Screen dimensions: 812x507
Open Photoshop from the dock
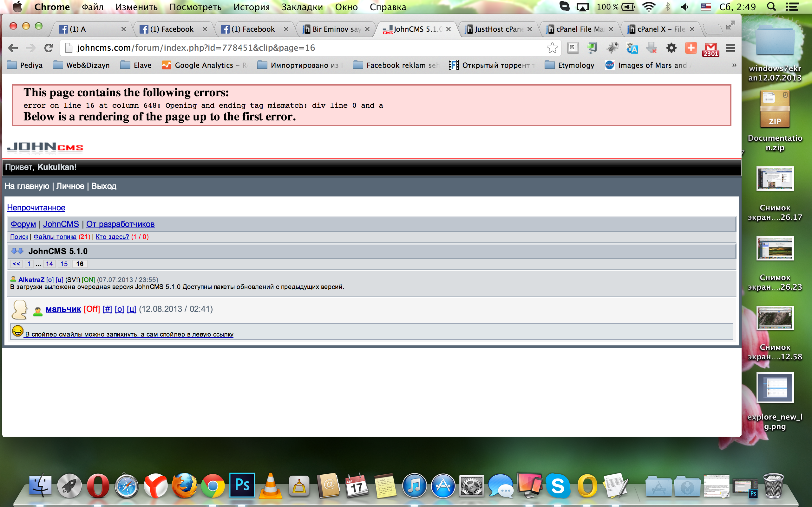coord(242,485)
